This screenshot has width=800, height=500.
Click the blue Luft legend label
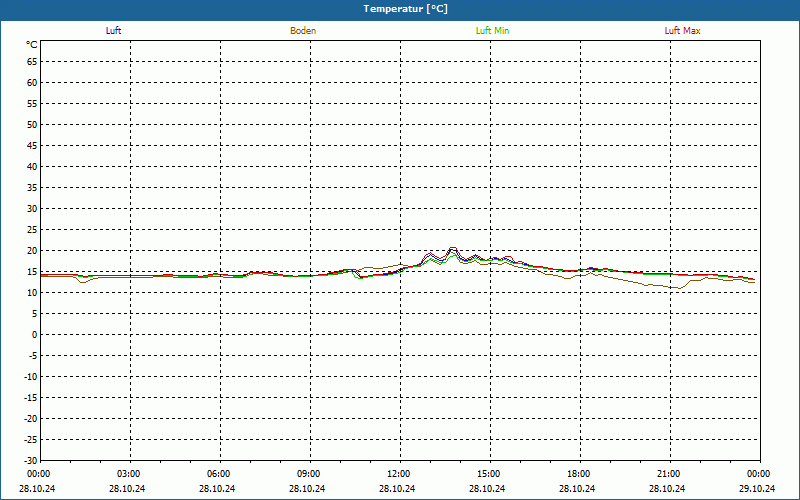(x=113, y=31)
